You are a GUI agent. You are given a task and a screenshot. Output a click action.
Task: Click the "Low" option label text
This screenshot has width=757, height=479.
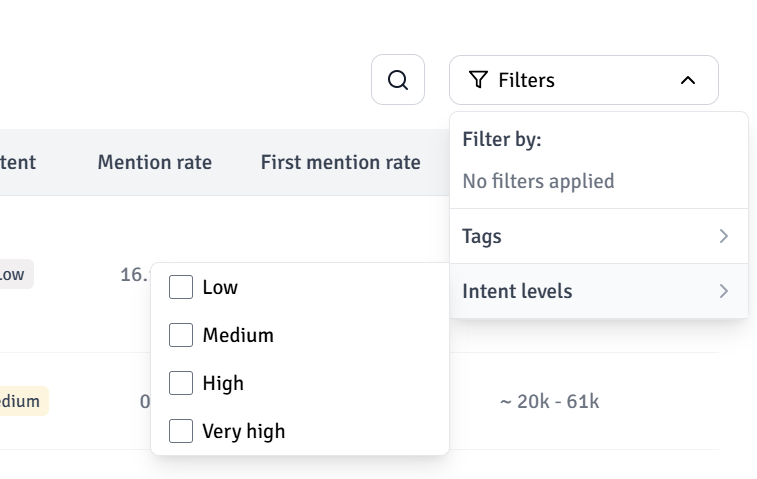220,287
